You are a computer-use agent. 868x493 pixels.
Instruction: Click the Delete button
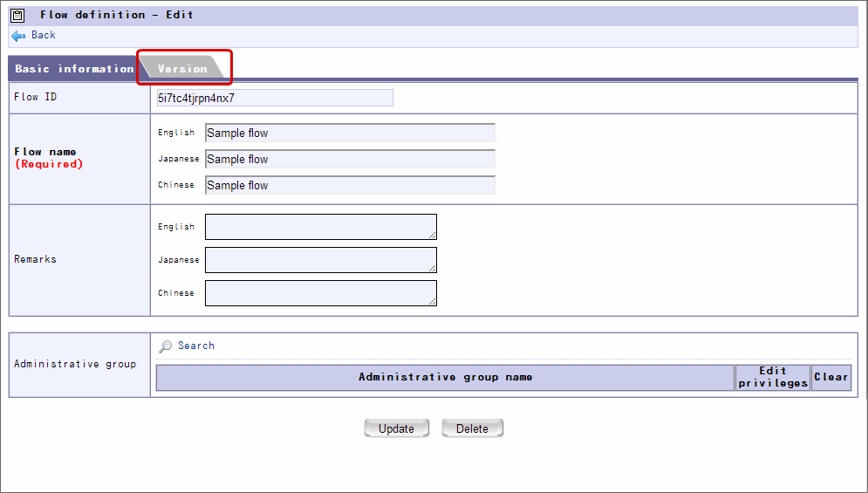click(x=472, y=428)
